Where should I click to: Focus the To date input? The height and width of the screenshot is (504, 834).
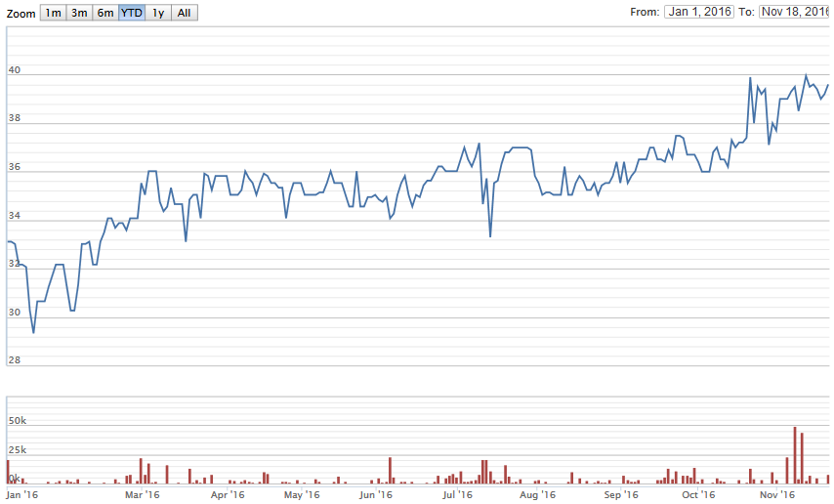(x=795, y=12)
